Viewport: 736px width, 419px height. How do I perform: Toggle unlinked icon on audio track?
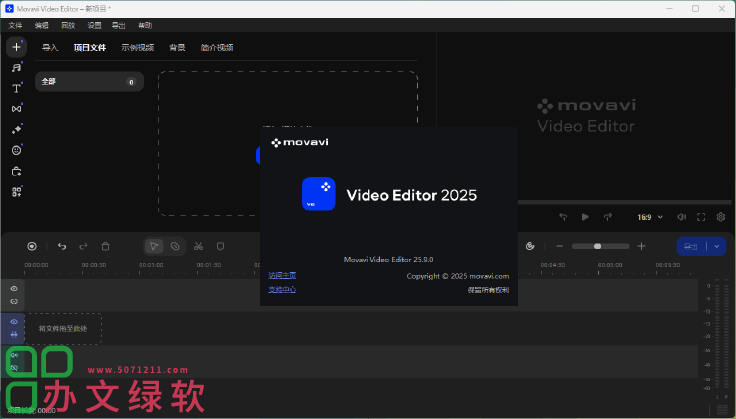click(x=14, y=368)
